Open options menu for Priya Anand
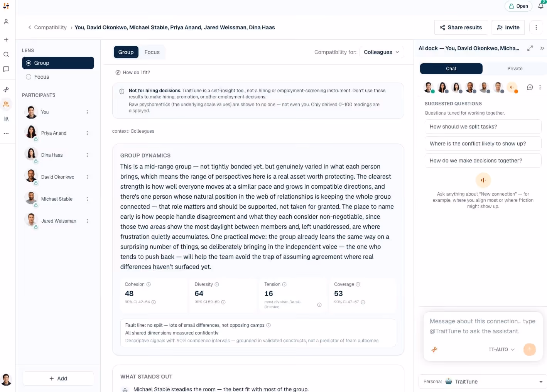This screenshot has height=392, width=547. (x=87, y=133)
